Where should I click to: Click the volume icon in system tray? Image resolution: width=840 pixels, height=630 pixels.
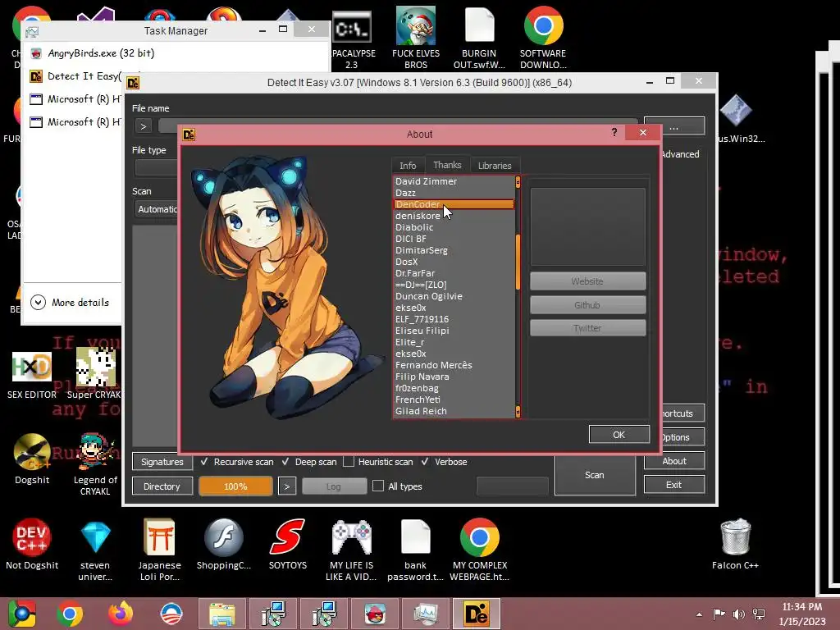coord(739,614)
